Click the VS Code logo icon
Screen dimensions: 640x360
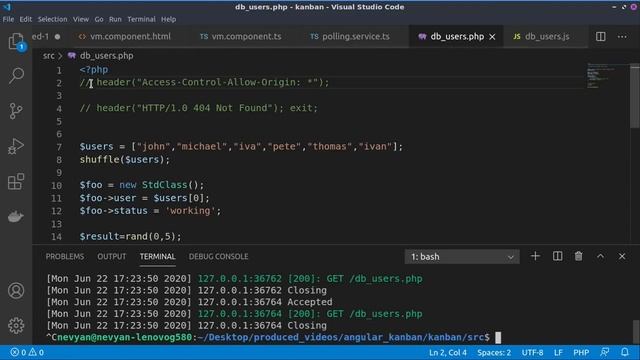click(7, 7)
